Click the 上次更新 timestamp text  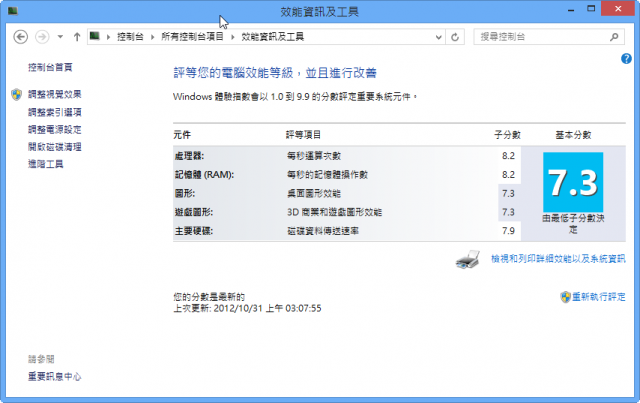[247, 308]
